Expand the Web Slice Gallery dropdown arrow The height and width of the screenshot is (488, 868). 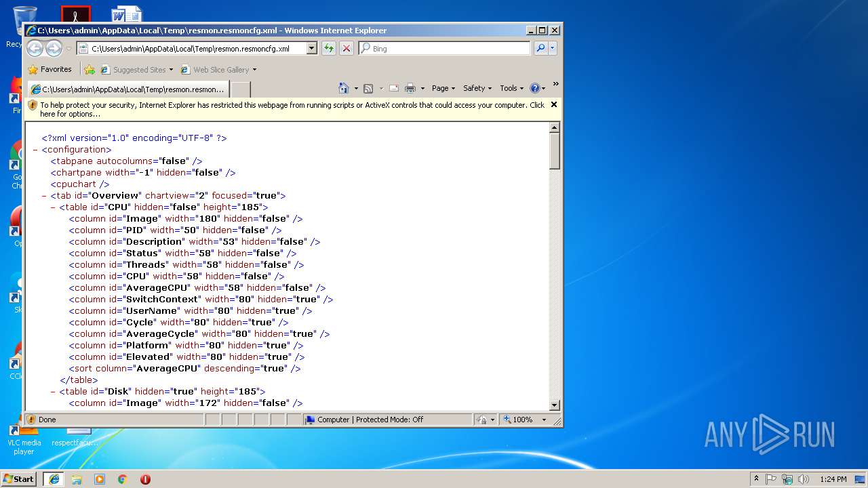pos(254,70)
